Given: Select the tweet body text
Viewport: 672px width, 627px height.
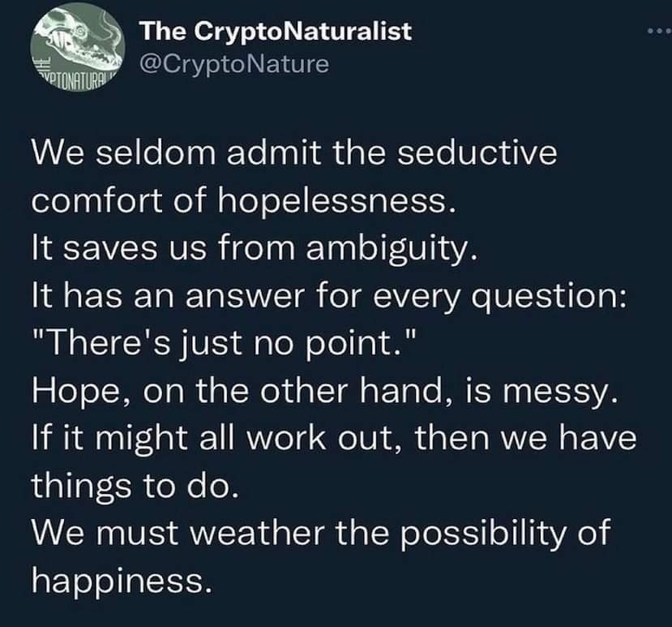Looking at the screenshot, I should point(324,365).
